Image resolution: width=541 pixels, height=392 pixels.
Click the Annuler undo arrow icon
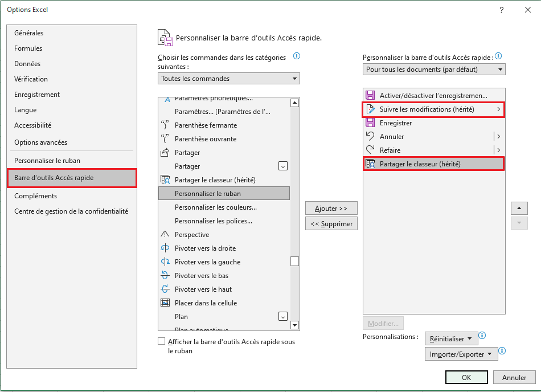[370, 136]
